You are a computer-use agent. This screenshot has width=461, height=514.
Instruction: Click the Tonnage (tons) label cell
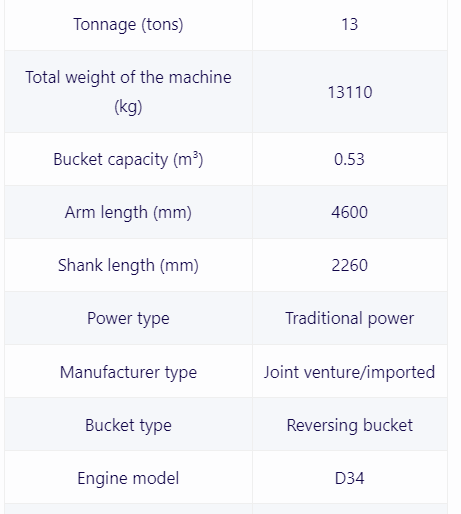(128, 24)
